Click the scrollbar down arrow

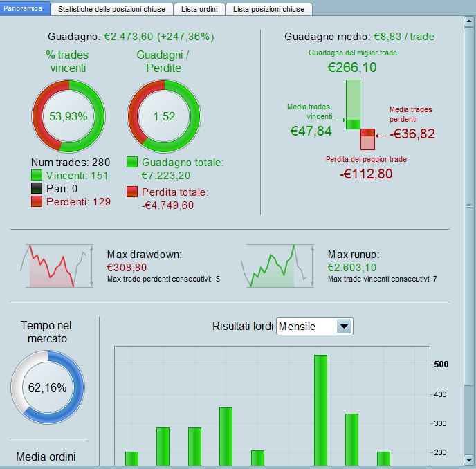coord(468,460)
